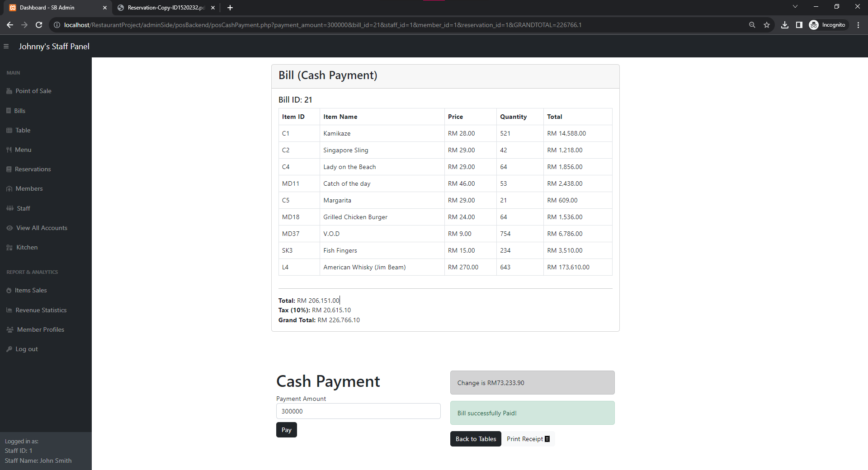Open the browser side panel icon
Image resolution: width=868 pixels, height=470 pixels.
tap(799, 25)
